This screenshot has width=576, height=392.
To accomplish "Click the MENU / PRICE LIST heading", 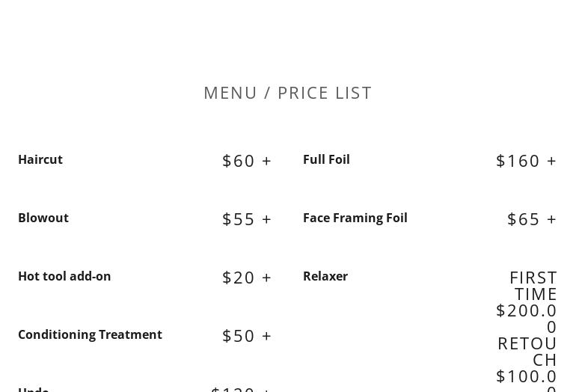I will [287, 92].
